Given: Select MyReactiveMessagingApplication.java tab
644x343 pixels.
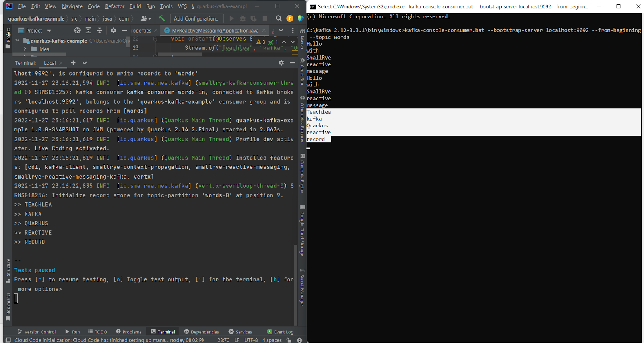Looking at the screenshot, I should point(215,31).
